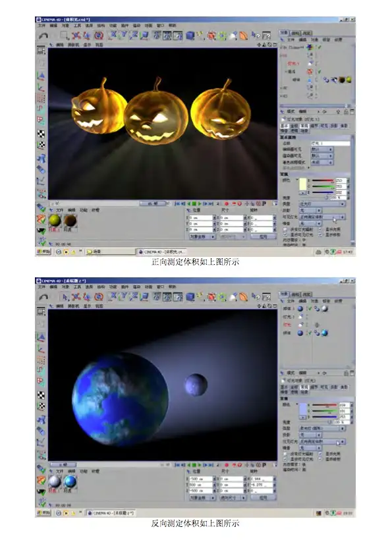Click the lavender light color swatch in Earth window
This screenshot has width=392, height=552.
[302, 409]
